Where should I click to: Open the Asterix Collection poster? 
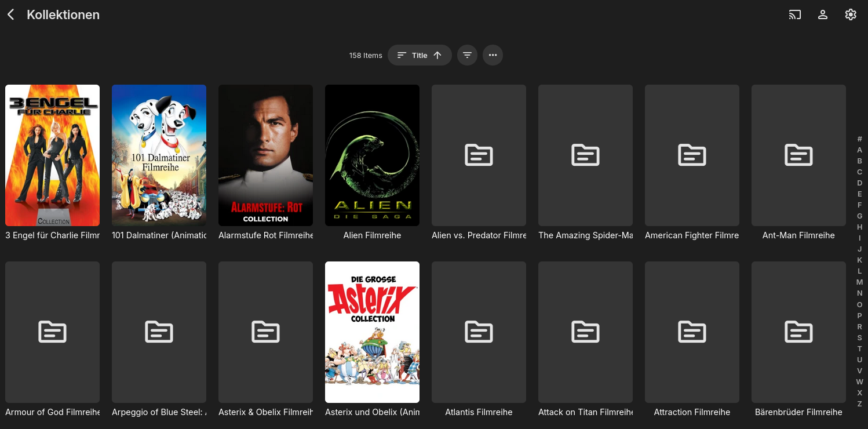tap(372, 332)
